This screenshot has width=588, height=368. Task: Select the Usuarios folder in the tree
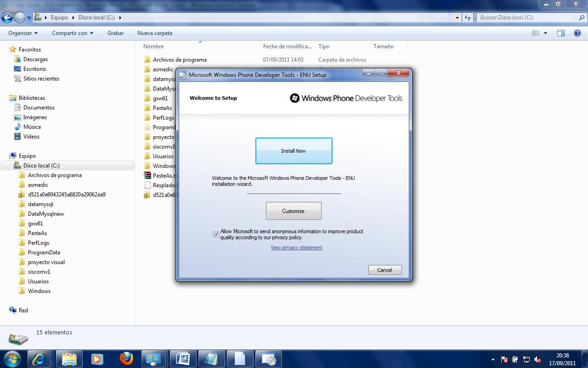coord(38,282)
